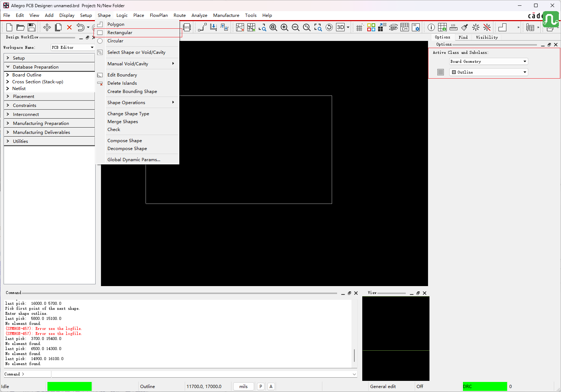Viewport: 561px width, 392px height.
Task: Click the gray subclass color swatch
Action: [441, 72]
